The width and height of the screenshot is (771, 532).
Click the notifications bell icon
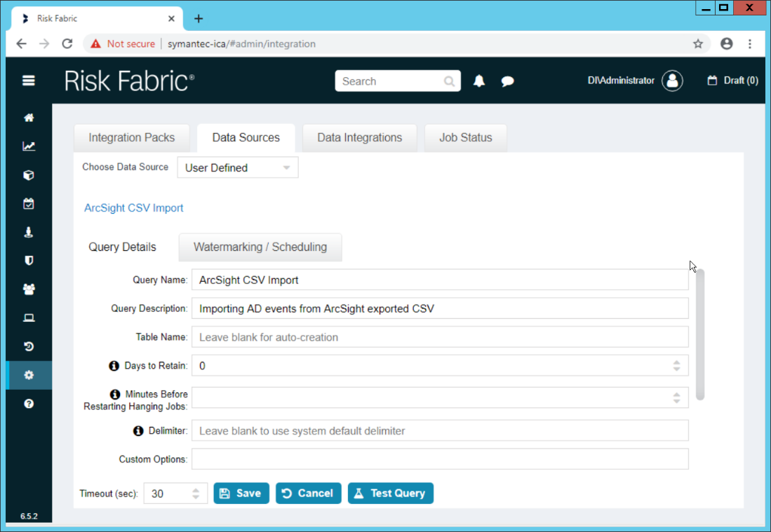click(x=479, y=81)
